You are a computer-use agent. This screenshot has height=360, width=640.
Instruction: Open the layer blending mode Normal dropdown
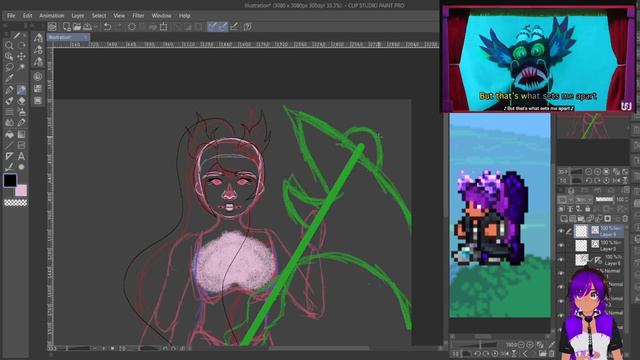click(584, 200)
